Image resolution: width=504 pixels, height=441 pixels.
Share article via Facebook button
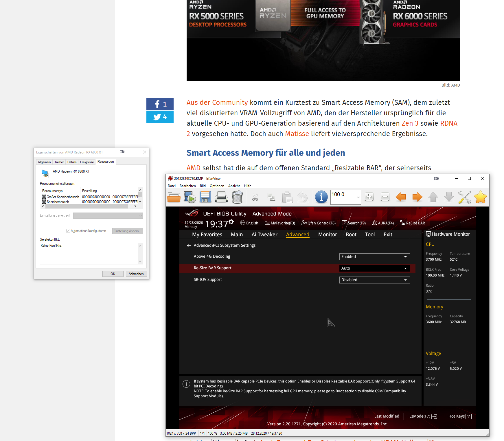[160, 104]
